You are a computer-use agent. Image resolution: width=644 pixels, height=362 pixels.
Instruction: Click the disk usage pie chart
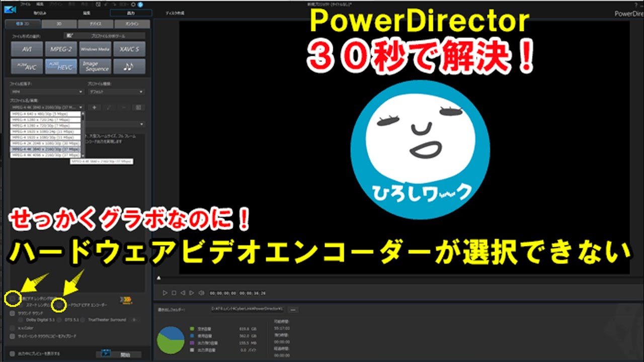171,339
